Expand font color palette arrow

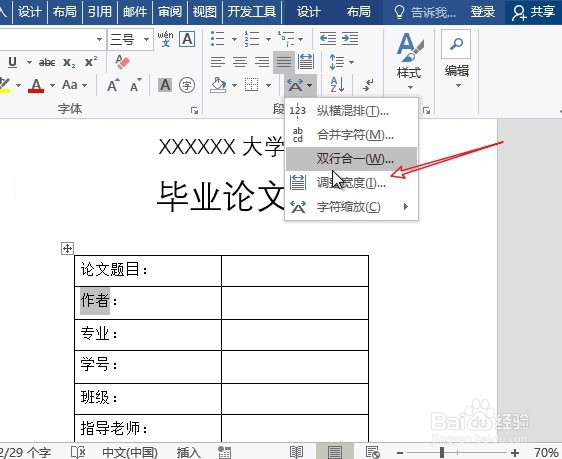coord(52,85)
